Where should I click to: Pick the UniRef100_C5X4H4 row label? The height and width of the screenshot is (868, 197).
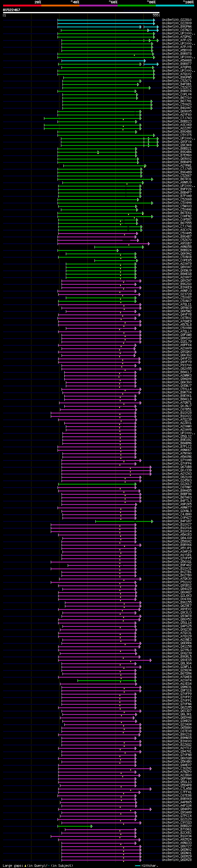coord(177,203)
